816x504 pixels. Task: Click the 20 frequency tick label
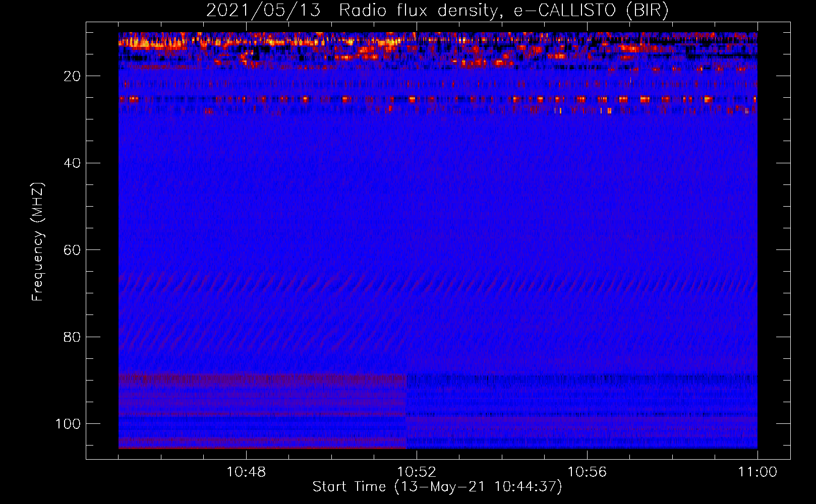click(x=72, y=76)
